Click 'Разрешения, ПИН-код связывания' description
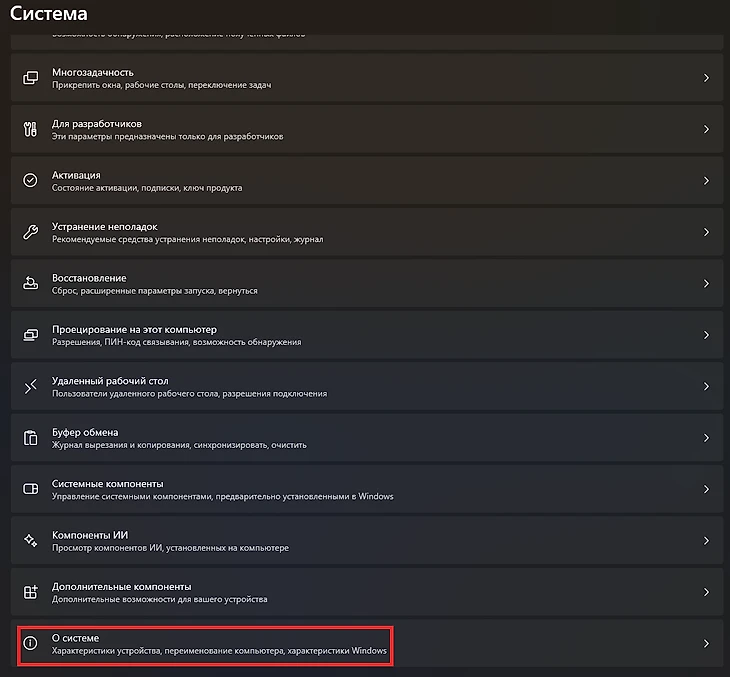This screenshot has height=677, width=730. [x=176, y=342]
